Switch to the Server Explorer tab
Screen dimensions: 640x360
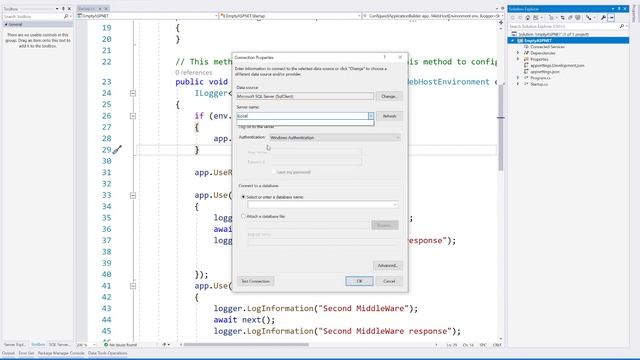coord(15,344)
